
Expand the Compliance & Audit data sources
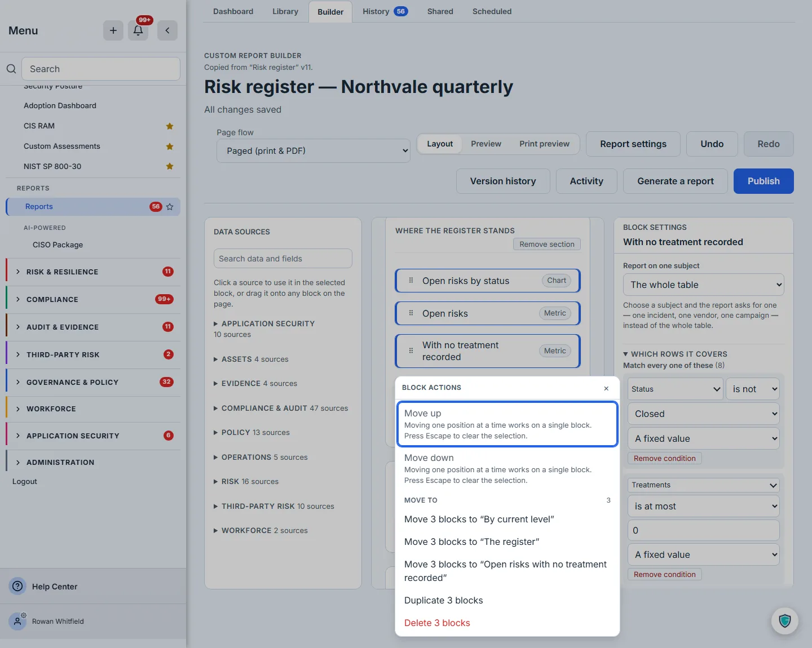tap(281, 408)
